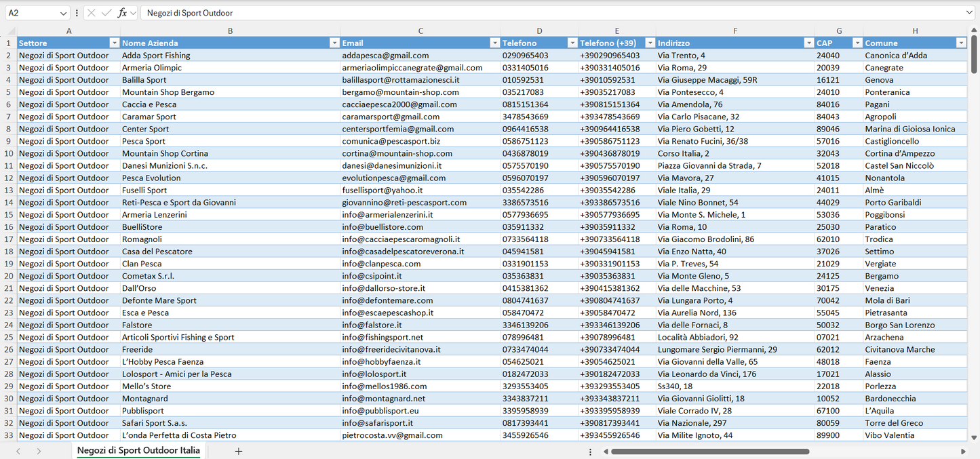Click the cancel (X) formula bar icon
Image resolution: width=980 pixels, height=459 pixels.
click(91, 13)
